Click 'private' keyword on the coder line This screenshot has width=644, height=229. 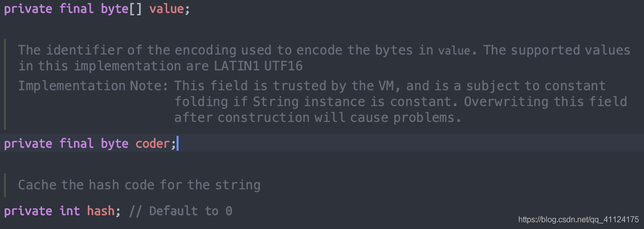pos(28,144)
